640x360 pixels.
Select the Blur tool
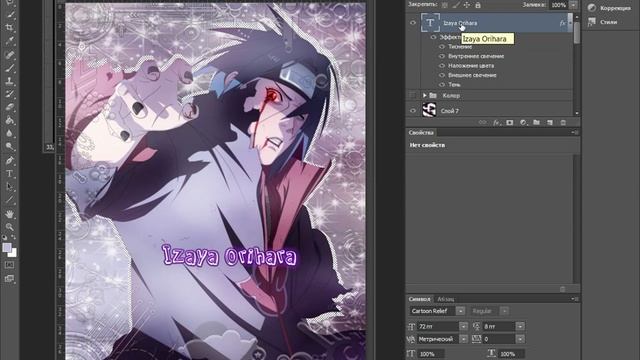tap(9, 133)
